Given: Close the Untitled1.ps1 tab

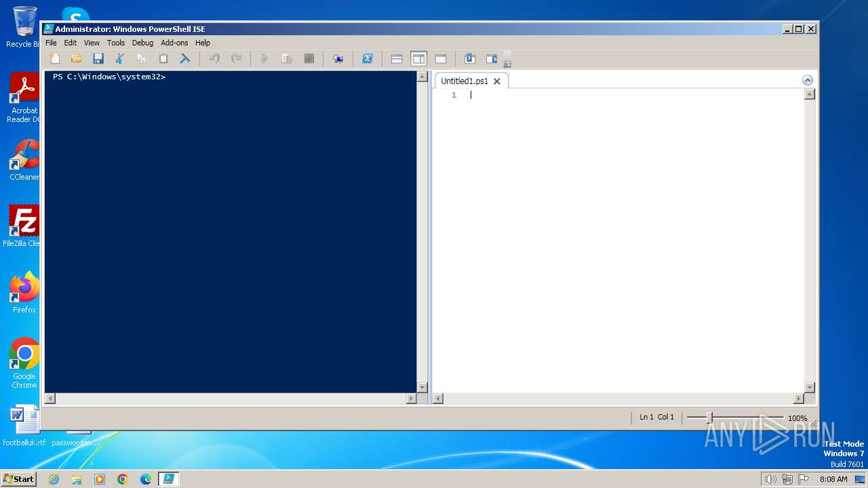Looking at the screenshot, I should pos(496,81).
